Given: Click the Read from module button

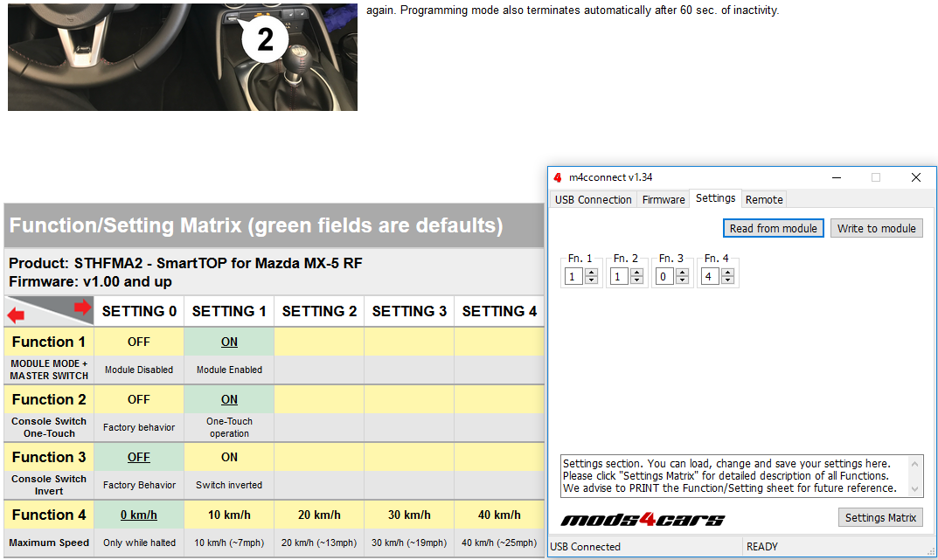Looking at the screenshot, I should pyautogui.click(x=773, y=228).
